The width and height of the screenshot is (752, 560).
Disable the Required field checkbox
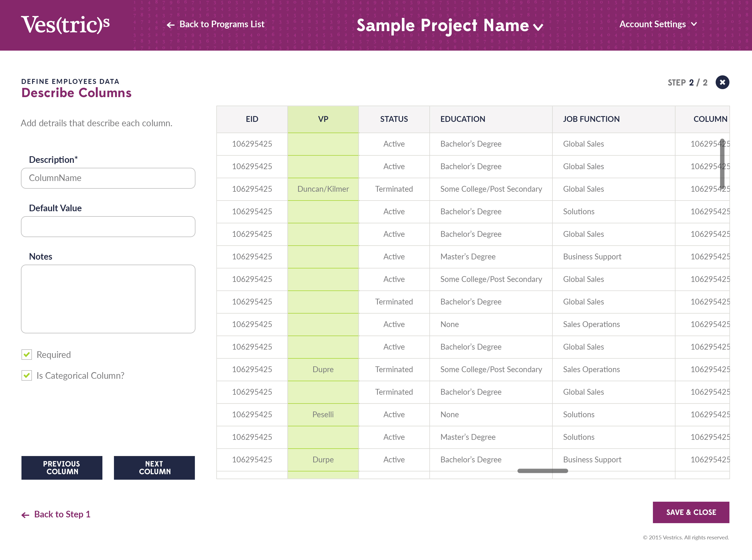tap(27, 354)
